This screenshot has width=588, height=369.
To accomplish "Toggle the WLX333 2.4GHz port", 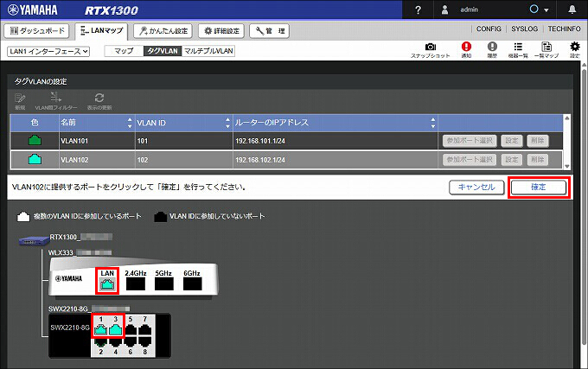I will tap(136, 284).
